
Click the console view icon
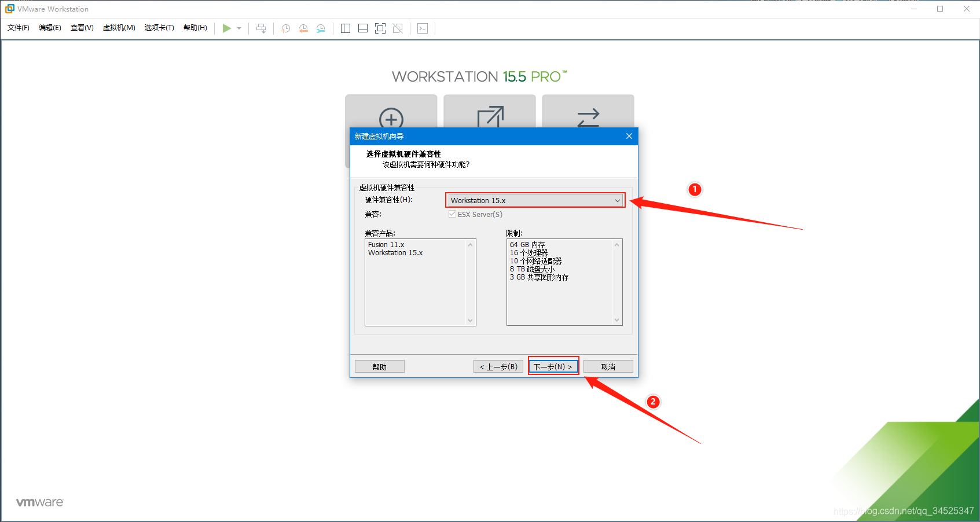(x=423, y=28)
